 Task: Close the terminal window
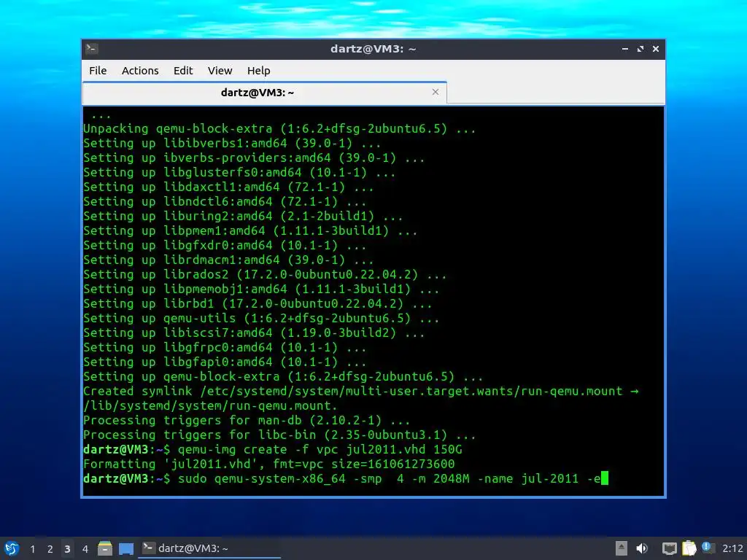click(x=656, y=49)
